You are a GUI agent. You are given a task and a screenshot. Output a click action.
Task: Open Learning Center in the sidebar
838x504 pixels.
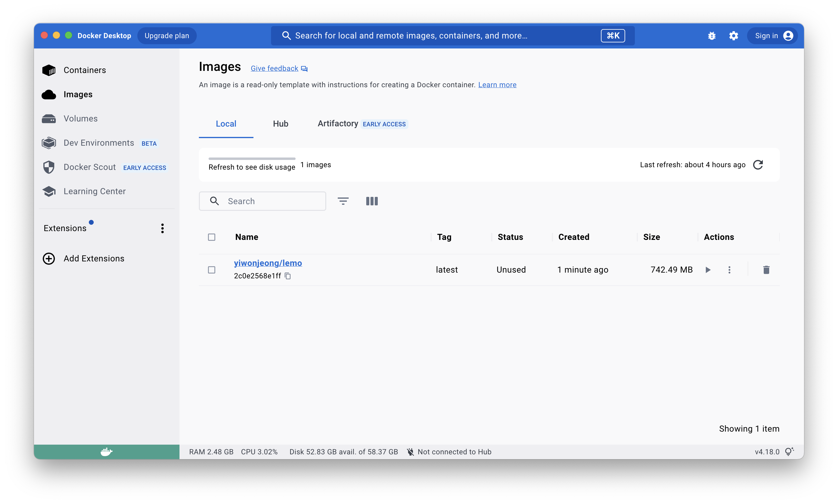[95, 191]
